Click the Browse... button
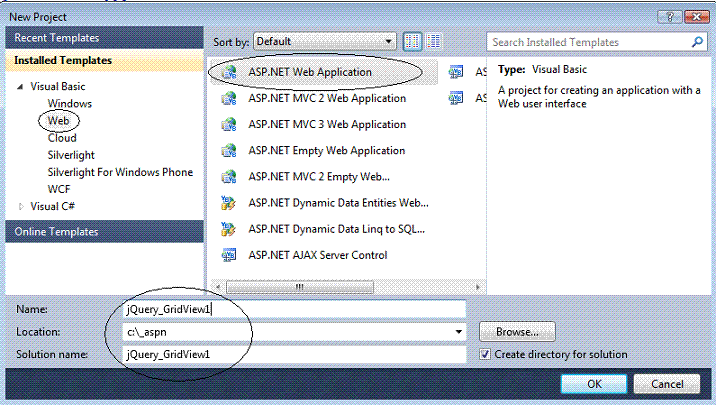716x405 pixels. coord(517,332)
